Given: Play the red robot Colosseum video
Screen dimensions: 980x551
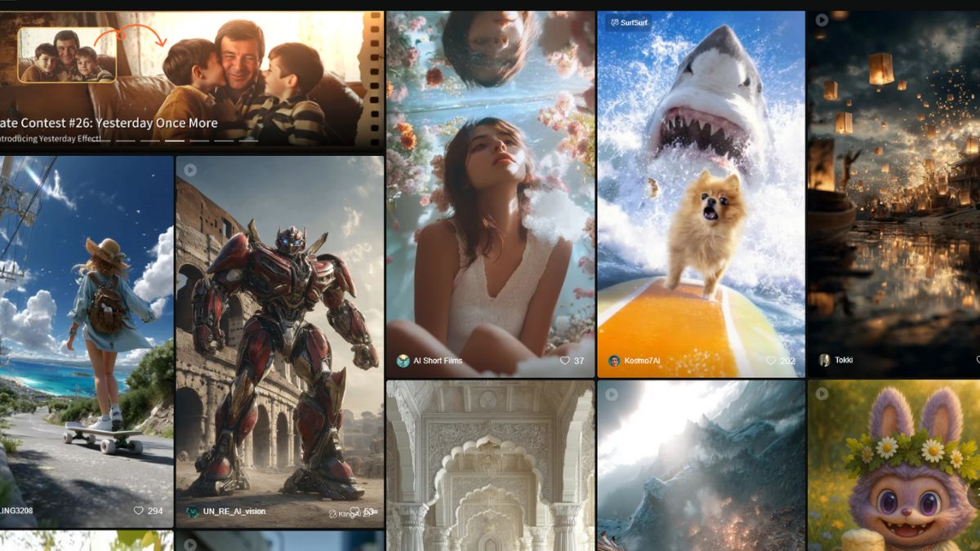Looking at the screenshot, I should coord(190,170).
